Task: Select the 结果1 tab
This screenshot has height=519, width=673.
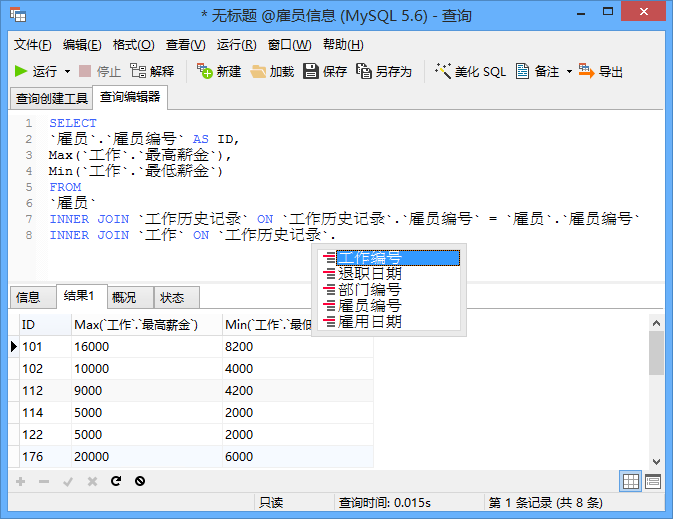Action: pyautogui.click(x=81, y=296)
